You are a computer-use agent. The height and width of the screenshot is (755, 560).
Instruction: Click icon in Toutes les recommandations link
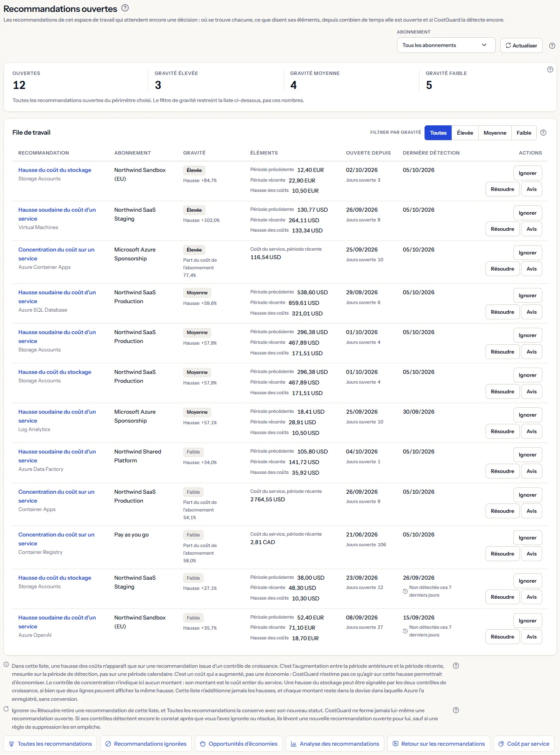(x=11, y=744)
